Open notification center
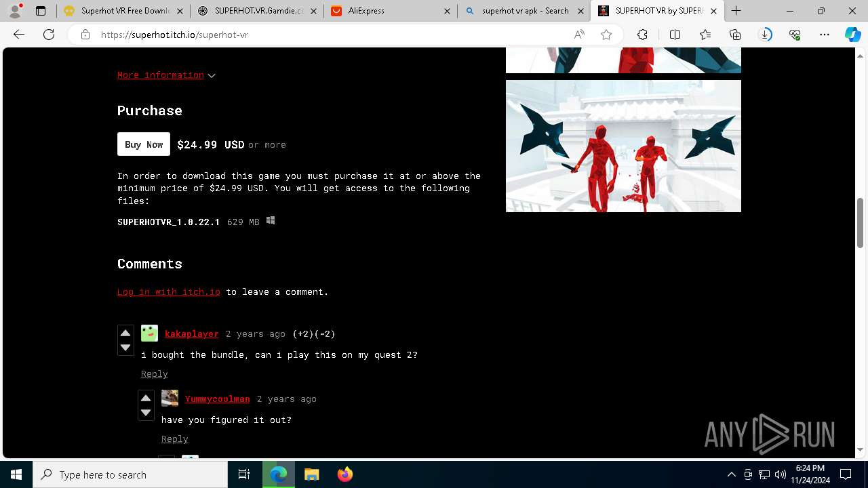Viewport: 868px width, 488px height. 846,474
